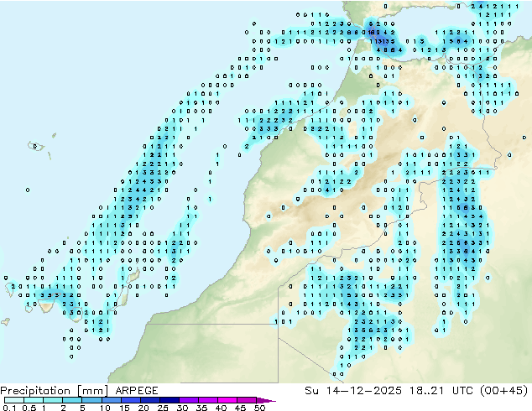Click the legend's above-50 arrow tip

click(x=266, y=400)
